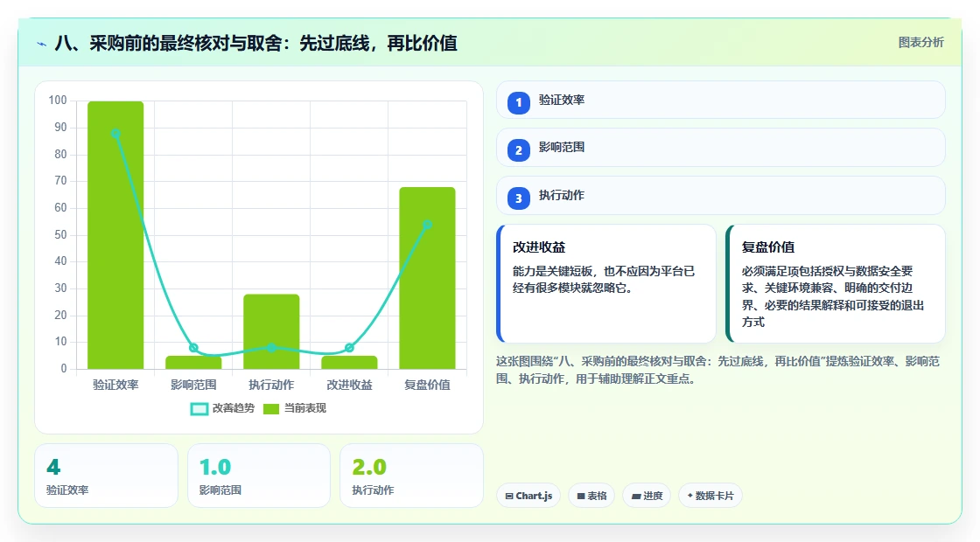Click the 验证效率 bar in chart
Viewport: 980px width, 542px height.
[115, 235]
